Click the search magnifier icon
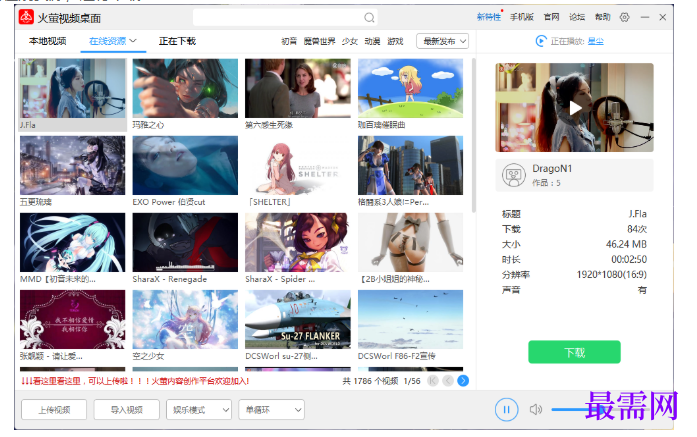Viewport: 697px width, 437px height. pos(369,18)
